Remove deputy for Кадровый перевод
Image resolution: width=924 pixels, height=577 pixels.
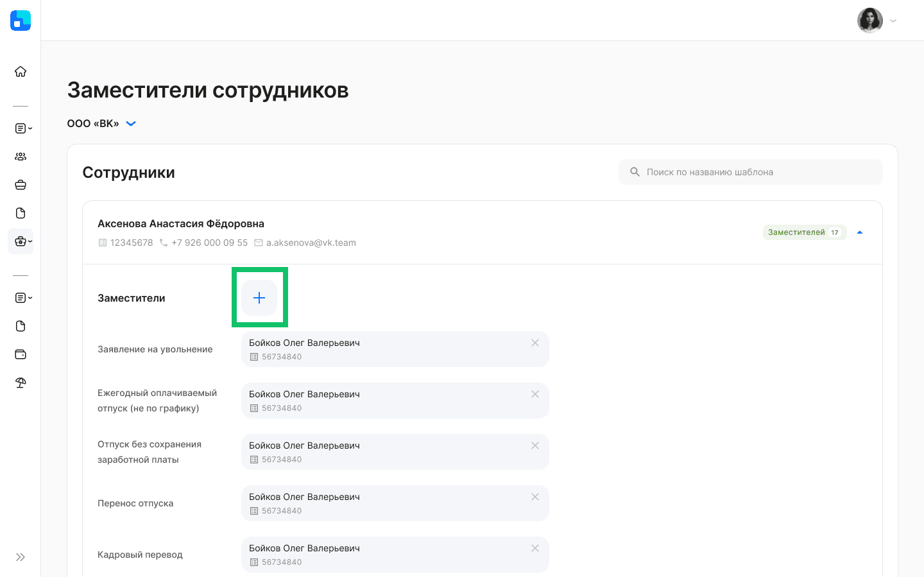535,548
